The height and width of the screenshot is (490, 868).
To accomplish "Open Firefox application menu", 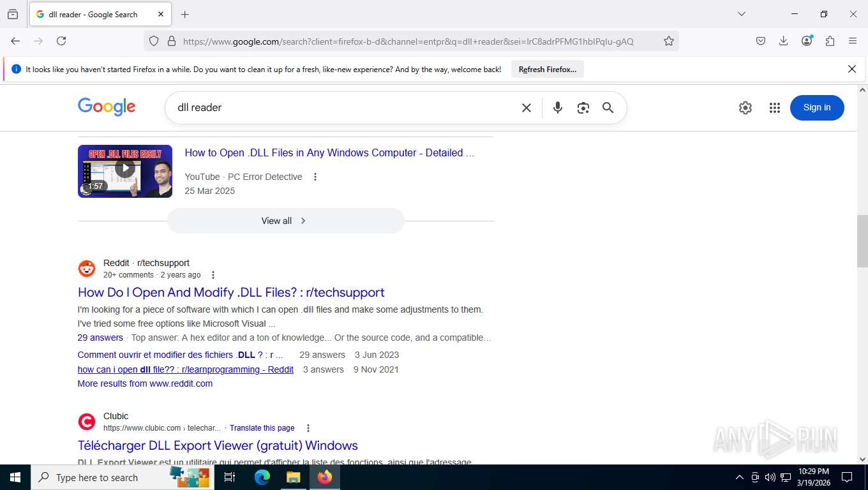I will point(853,41).
